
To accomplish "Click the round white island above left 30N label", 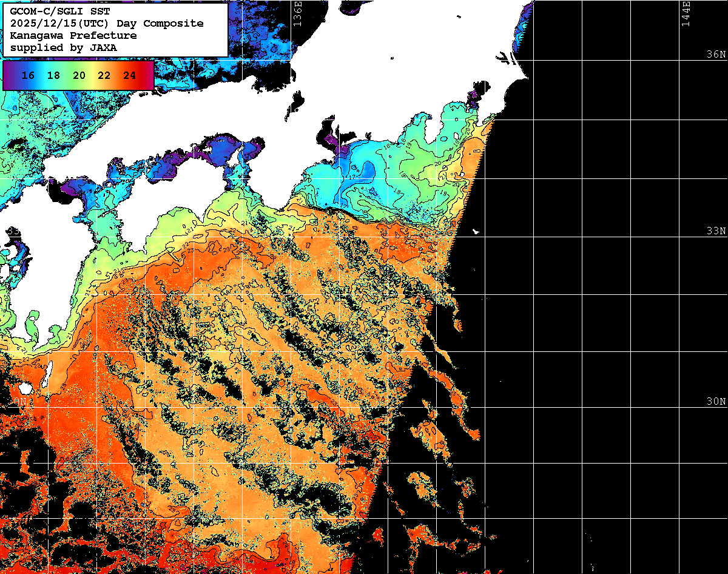I will pyautogui.click(x=25, y=388).
